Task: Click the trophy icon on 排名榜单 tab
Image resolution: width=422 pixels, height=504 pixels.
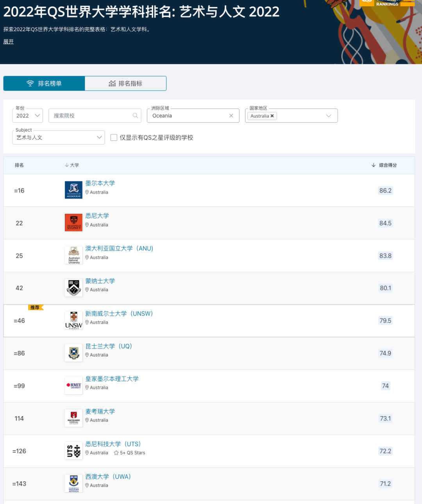Action: tap(30, 84)
